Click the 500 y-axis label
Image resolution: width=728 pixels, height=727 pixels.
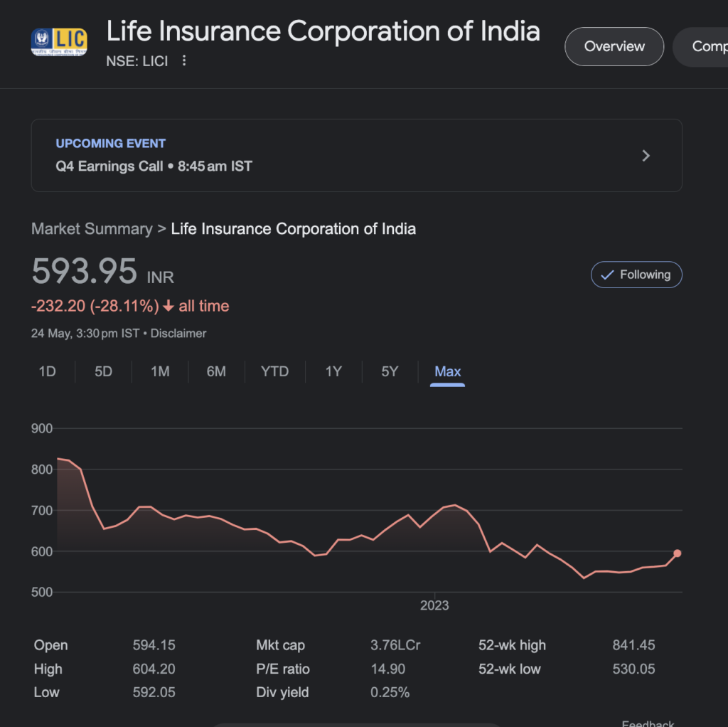click(x=42, y=593)
